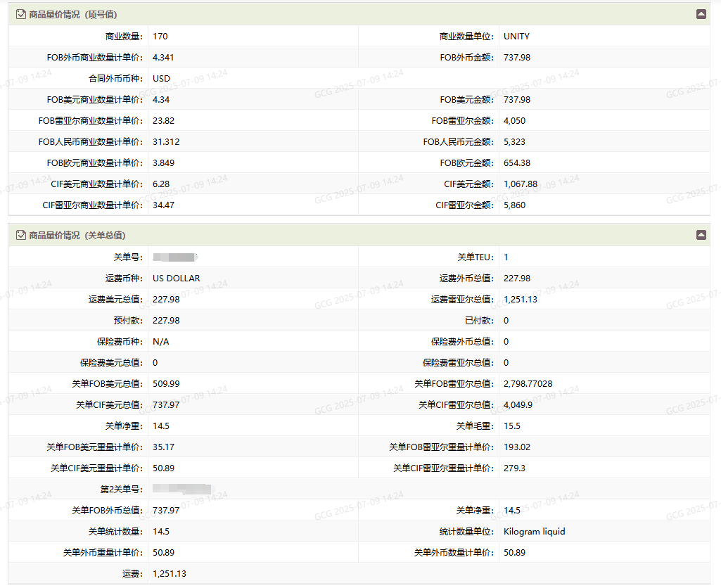The height and width of the screenshot is (588, 721).
Task: Click the 合同外币币种 value USD
Action: (161, 78)
